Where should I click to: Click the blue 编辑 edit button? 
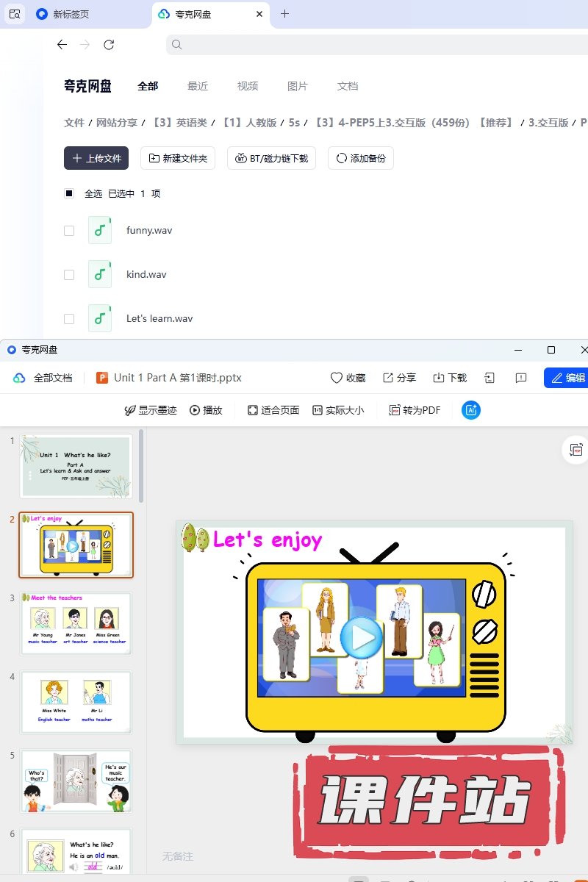(567, 378)
